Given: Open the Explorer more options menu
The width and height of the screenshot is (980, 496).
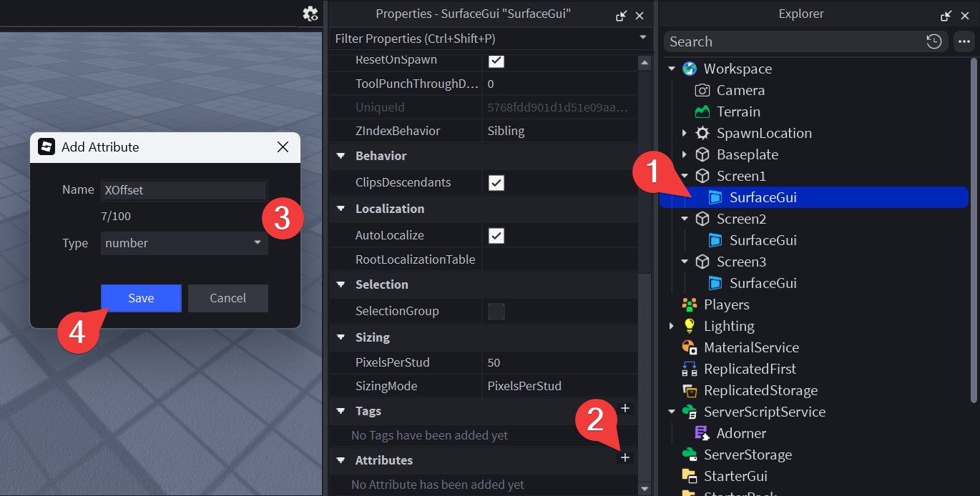Looking at the screenshot, I should point(964,41).
